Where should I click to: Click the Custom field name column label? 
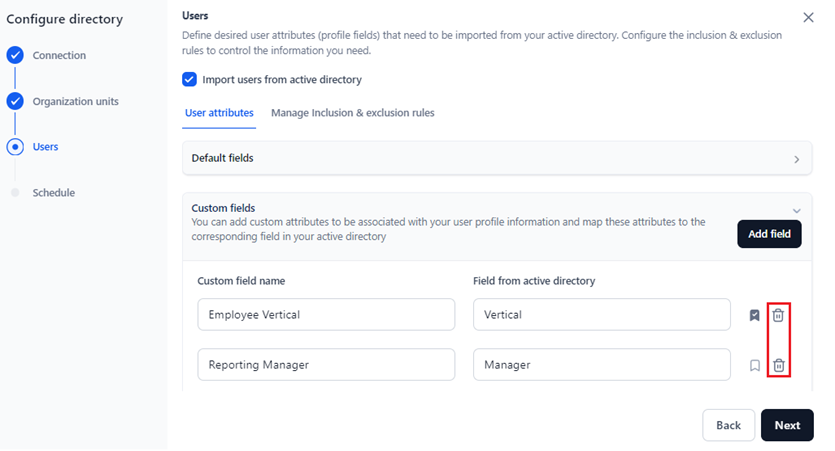click(241, 281)
